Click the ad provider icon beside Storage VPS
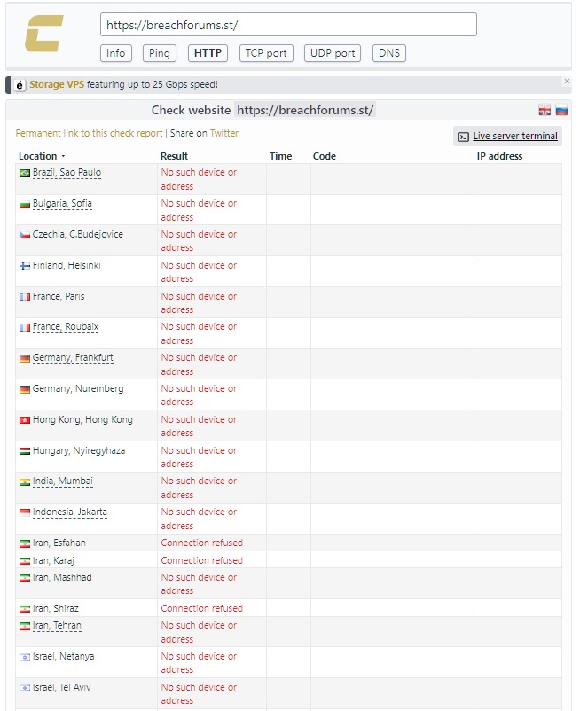This screenshot has height=711, width=588. click(x=20, y=85)
